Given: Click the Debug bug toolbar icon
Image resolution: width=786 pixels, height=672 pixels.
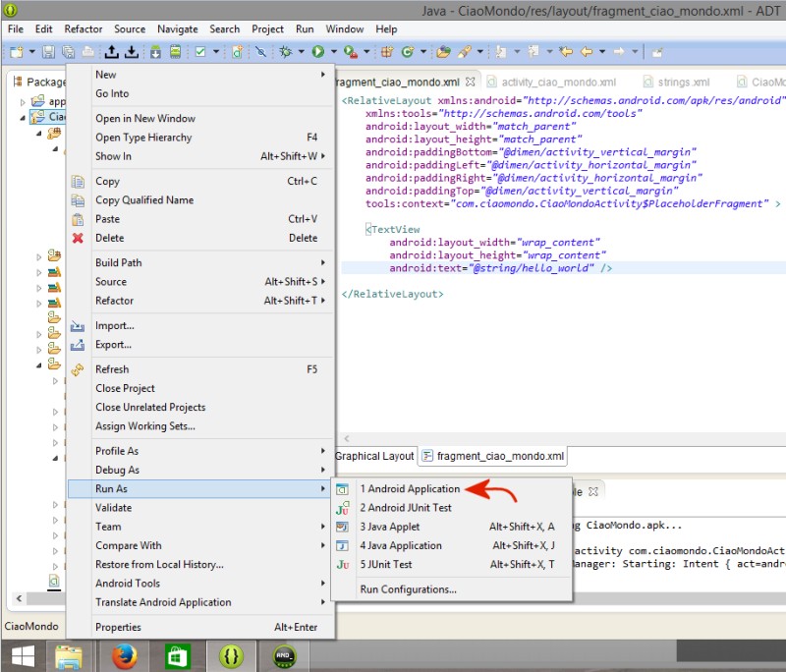Looking at the screenshot, I should click(x=286, y=52).
